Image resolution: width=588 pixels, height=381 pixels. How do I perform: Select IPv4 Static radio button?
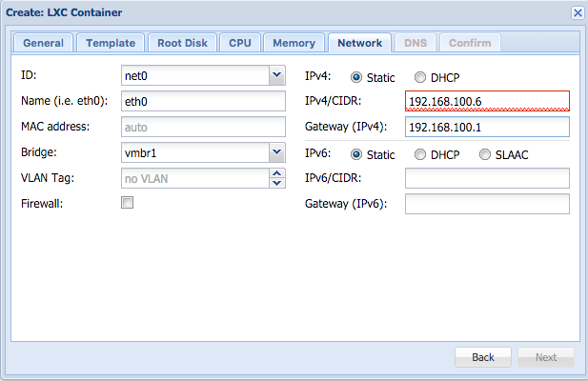(x=355, y=77)
